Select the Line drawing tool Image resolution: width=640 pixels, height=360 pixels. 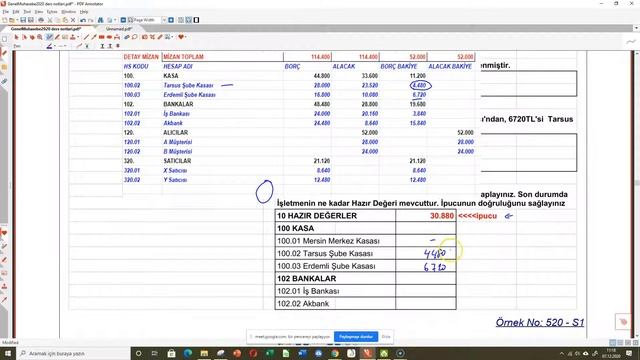(86, 37)
